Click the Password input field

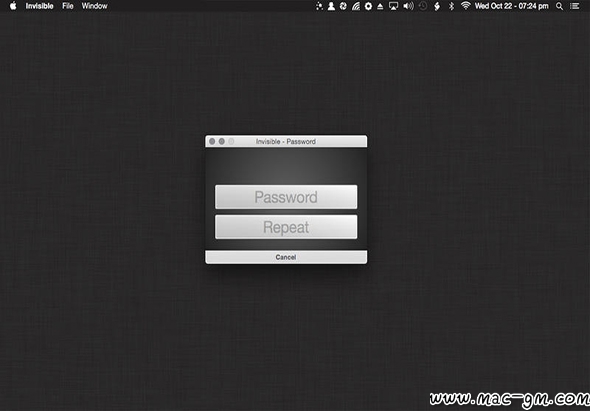coord(286,197)
